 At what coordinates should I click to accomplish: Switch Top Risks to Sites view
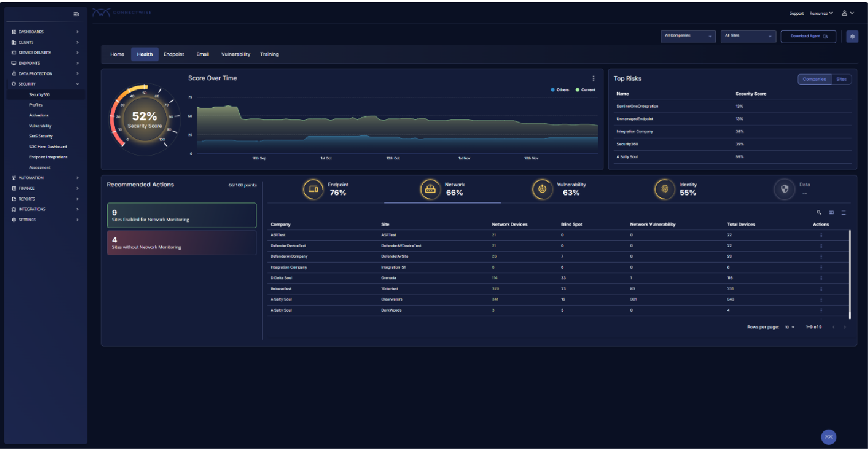click(x=841, y=79)
